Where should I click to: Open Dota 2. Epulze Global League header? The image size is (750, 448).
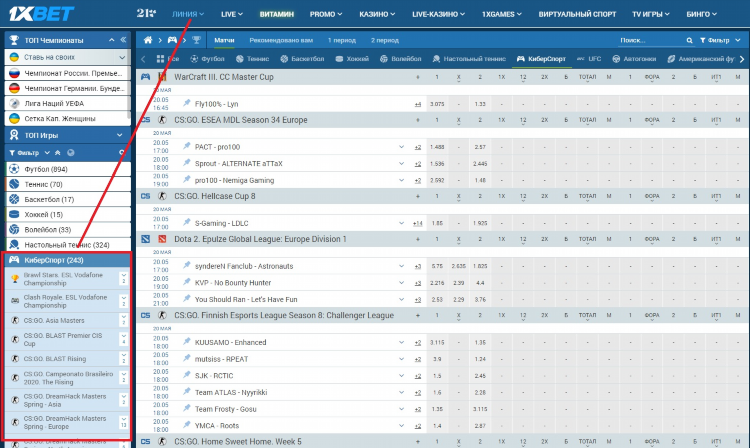(260, 239)
